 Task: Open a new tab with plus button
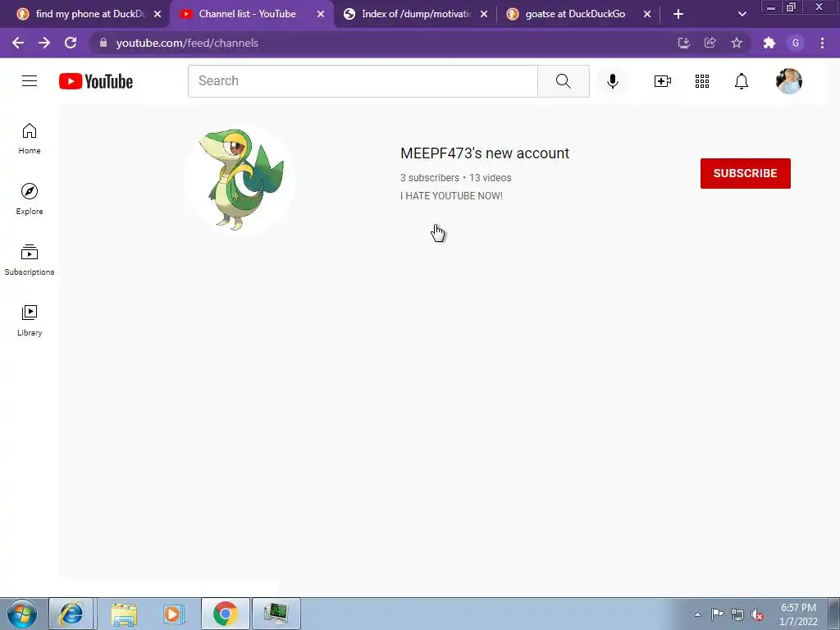(678, 14)
